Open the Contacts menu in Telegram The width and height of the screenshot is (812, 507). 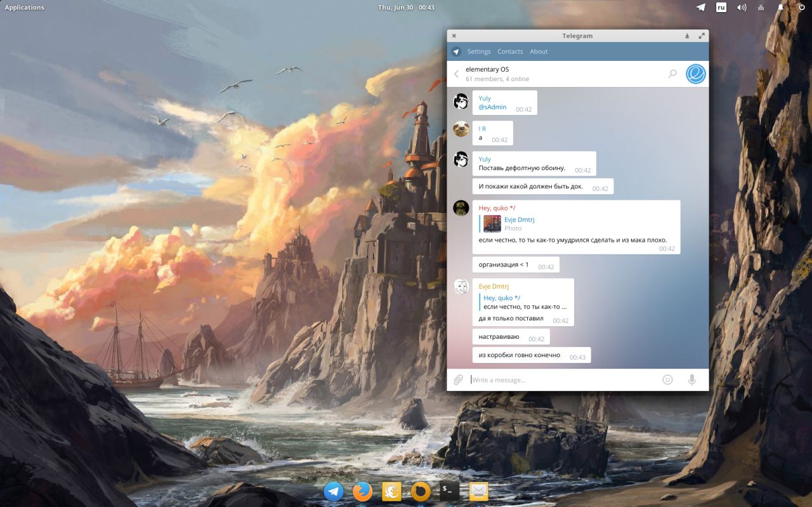(x=510, y=51)
